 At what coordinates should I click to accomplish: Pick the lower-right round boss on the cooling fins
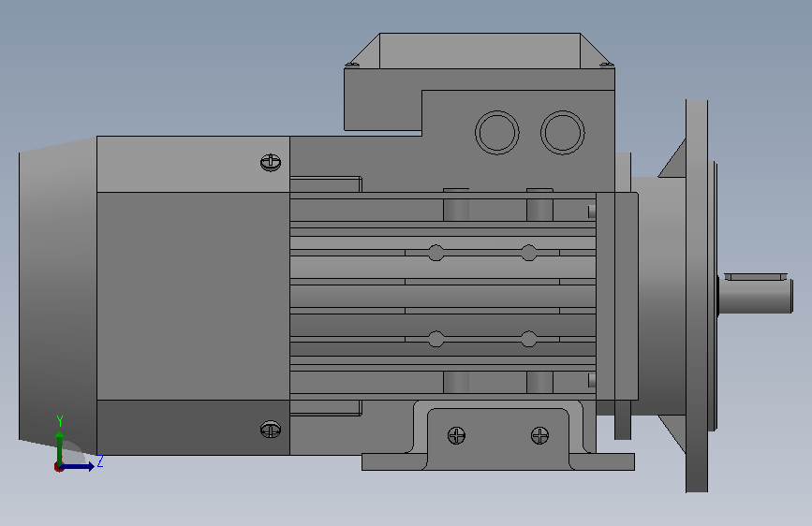(529, 339)
